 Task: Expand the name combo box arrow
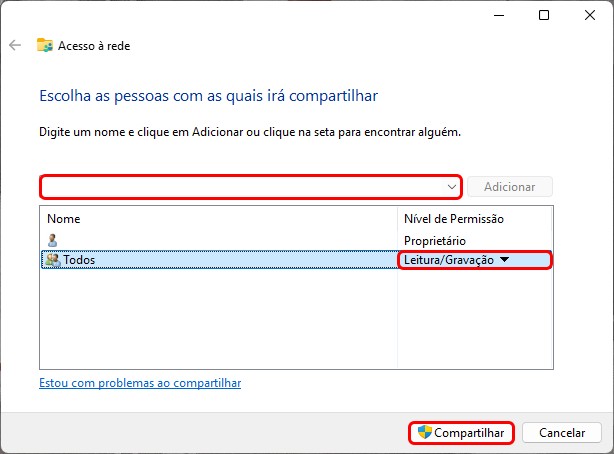[x=453, y=187]
